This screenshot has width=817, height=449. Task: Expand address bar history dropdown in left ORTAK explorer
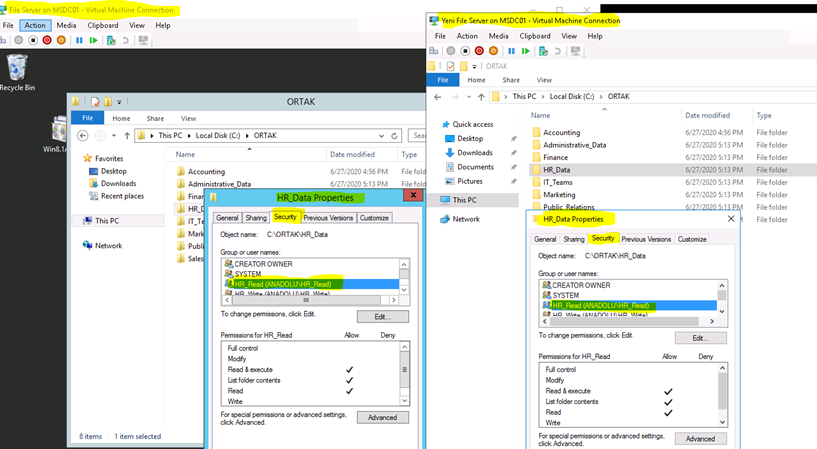point(381,135)
